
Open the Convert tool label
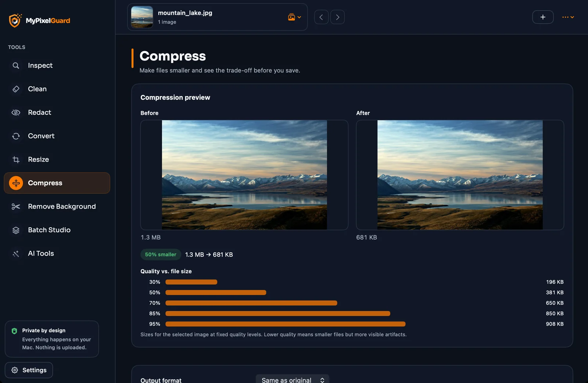(x=41, y=136)
